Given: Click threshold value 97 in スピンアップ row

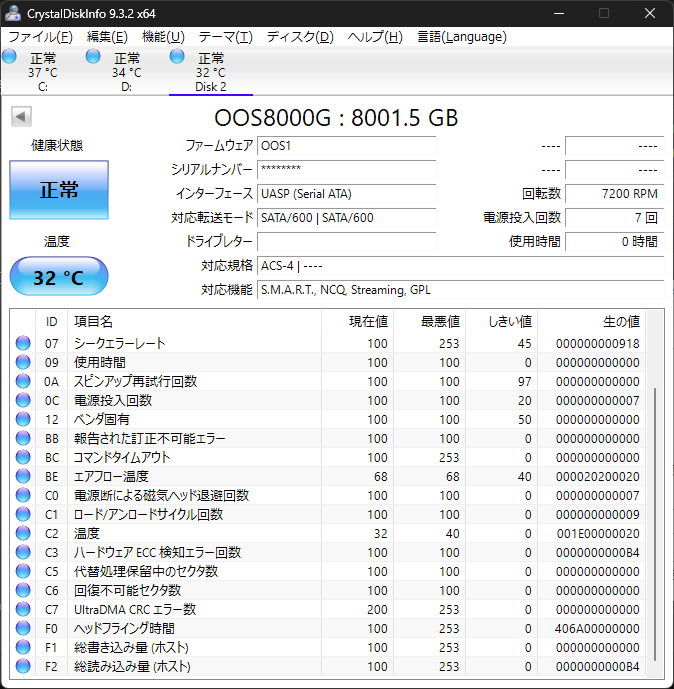Looking at the screenshot, I should tap(525, 381).
